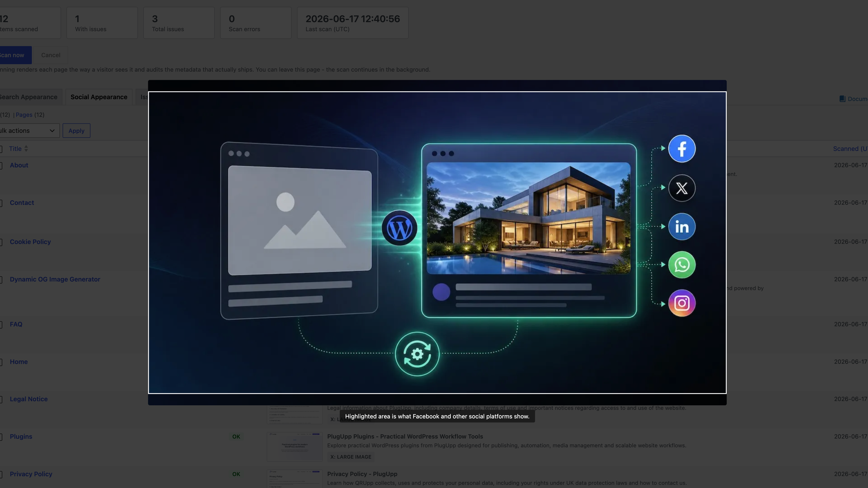The image size is (868, 488).
Task: Click the OK status in Plugins row
Action: tap(236, 437)
